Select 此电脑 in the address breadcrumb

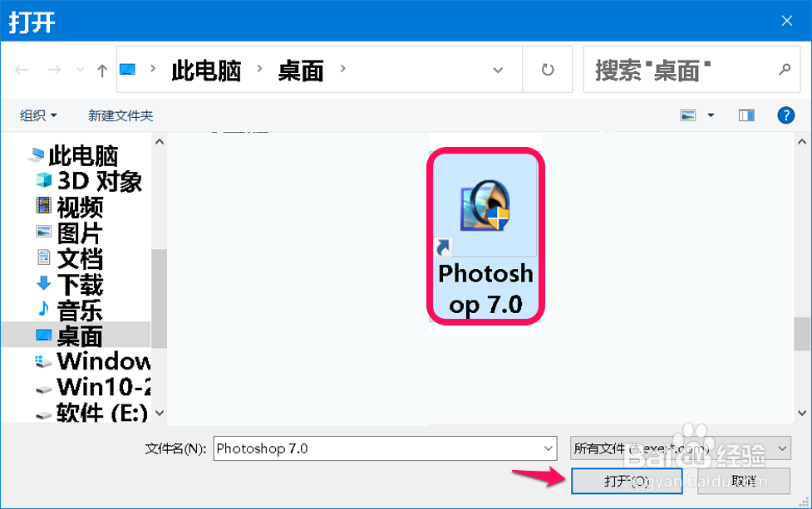pyautogui.click(x=206, y=71)
